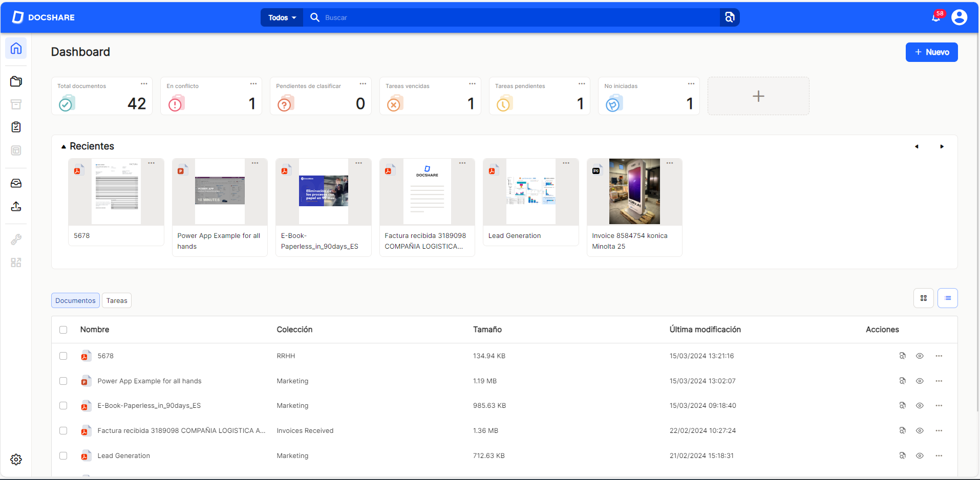Open Lead Generation document name in table
This screenshot has width=980, height=480.
point(123,455)
